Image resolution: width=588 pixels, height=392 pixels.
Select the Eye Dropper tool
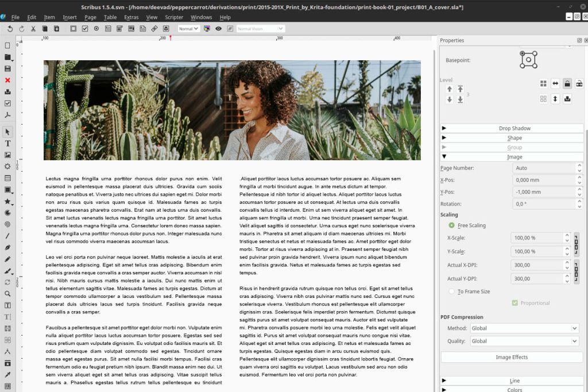(7, 374)
